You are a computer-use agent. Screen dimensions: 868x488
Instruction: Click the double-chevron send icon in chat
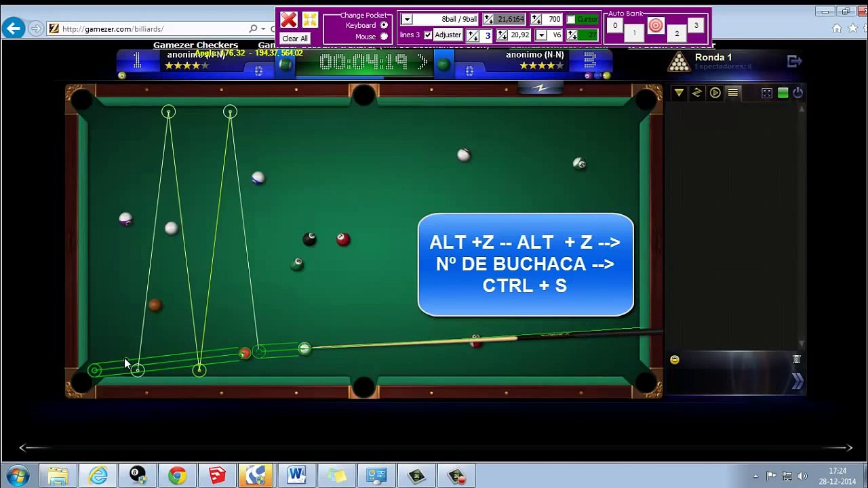click(797, 382)
